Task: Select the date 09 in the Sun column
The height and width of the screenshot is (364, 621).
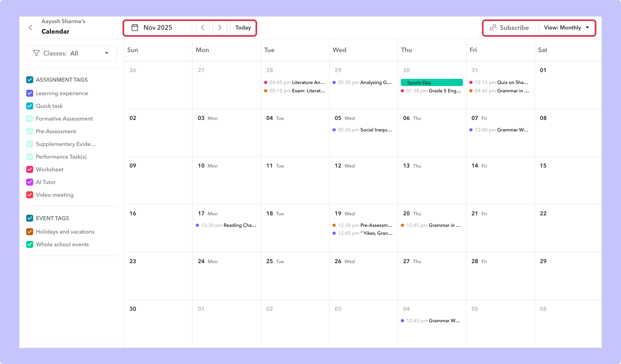Action: coord(133,166)
